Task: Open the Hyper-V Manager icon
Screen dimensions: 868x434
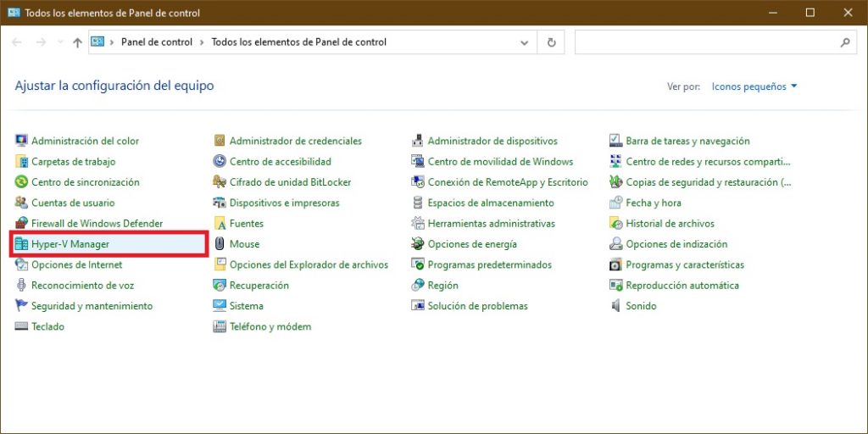Action: 21,244
